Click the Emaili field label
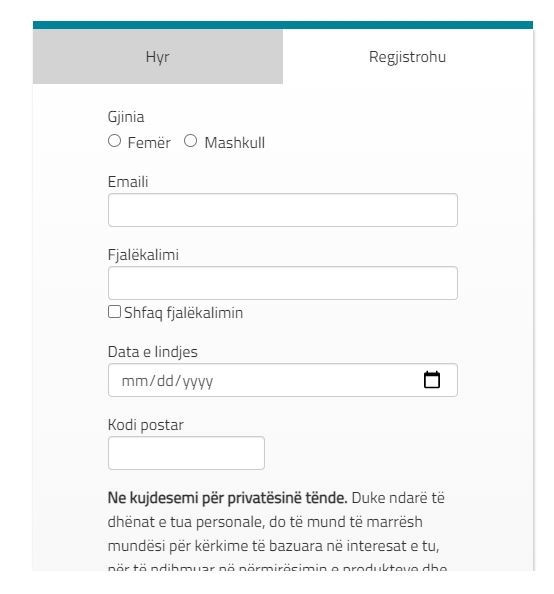 click(x=128, y=182)
